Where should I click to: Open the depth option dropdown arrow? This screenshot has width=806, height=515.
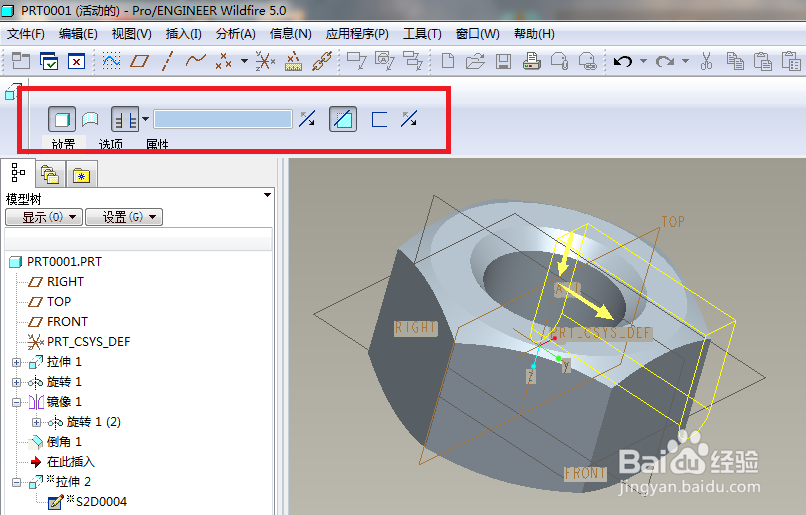[145, 119]
